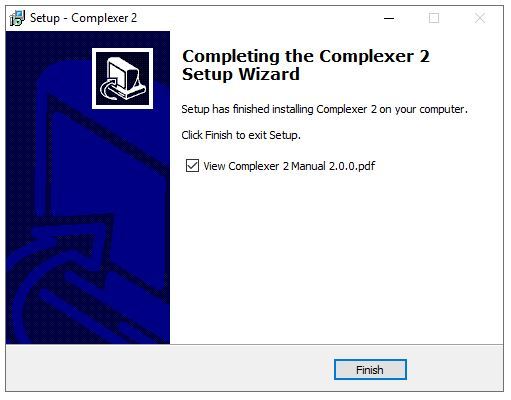Click the 'Setup - Complexer 2' title text
The image size is (511, 400).
pos(83,18)
